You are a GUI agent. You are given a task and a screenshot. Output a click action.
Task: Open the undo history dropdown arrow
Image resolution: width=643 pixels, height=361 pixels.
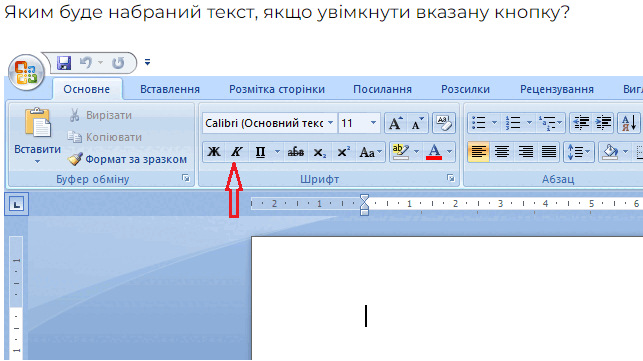click(100, 63)
